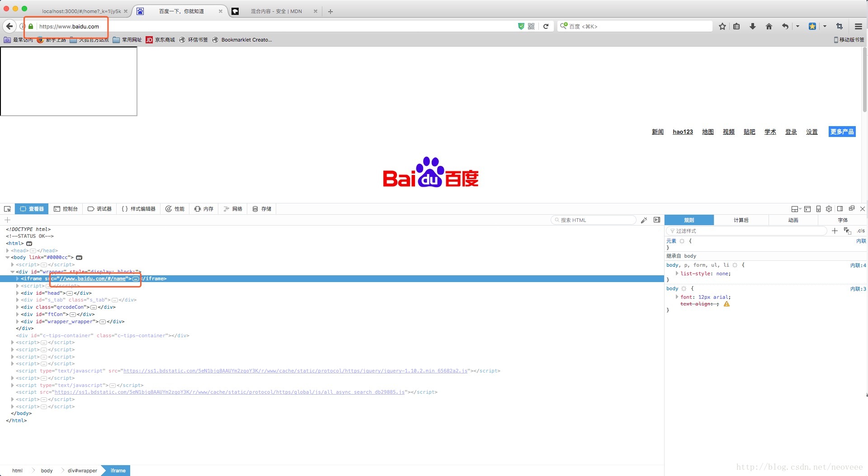Viewport: 868px width, 476px height.
Task: Pick a color with the eyedropper icon
Action: point(644,220)
